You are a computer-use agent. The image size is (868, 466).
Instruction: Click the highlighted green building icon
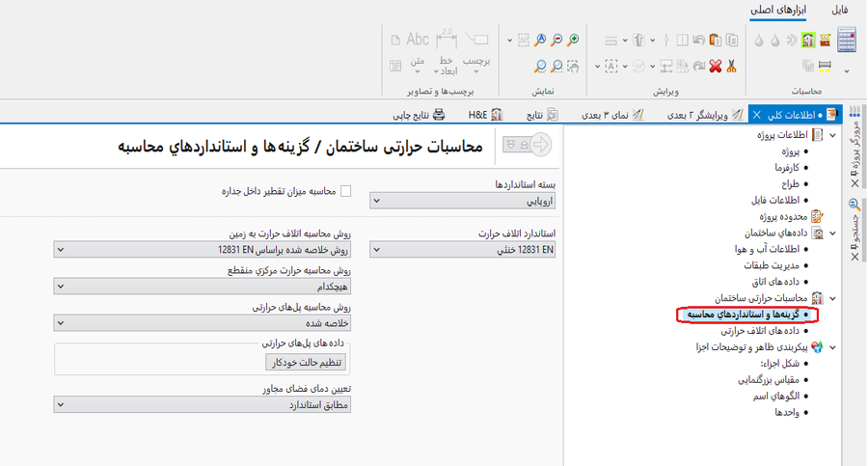point(808,41)
